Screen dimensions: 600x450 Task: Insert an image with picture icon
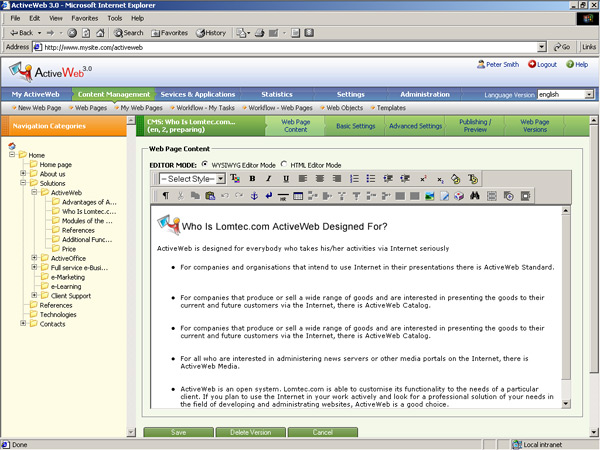pyautogui.click(x=430, y=196)
